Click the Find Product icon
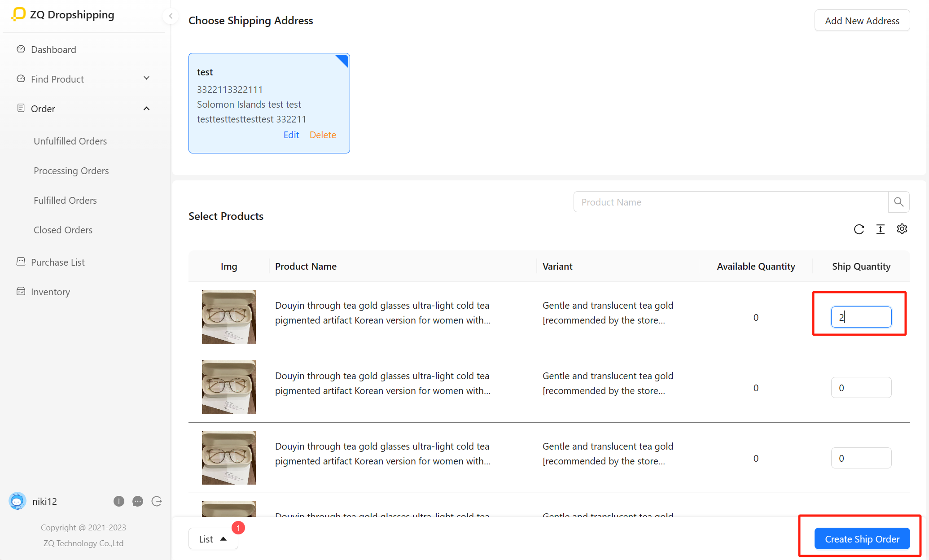 pyautogui.click(x=21, y=79)
